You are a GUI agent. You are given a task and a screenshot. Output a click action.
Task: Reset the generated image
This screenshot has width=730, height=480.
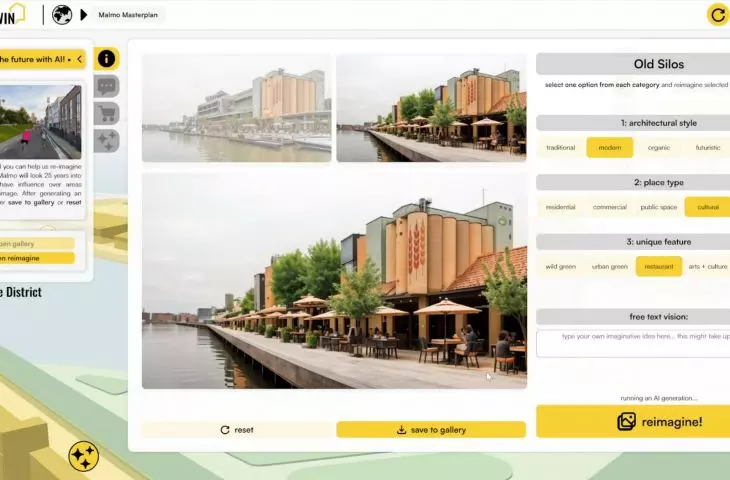[237, 430]
